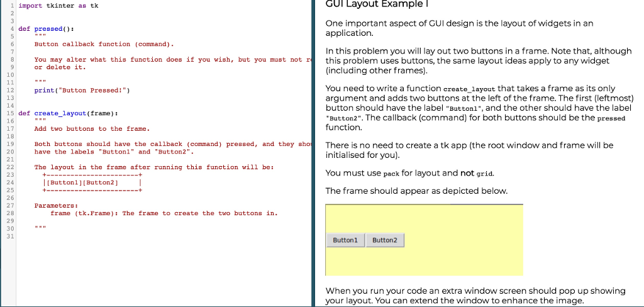644x307 pixels.
Task: Click Button1 in the yellow frame preview
Action: [x=345, y=240]
